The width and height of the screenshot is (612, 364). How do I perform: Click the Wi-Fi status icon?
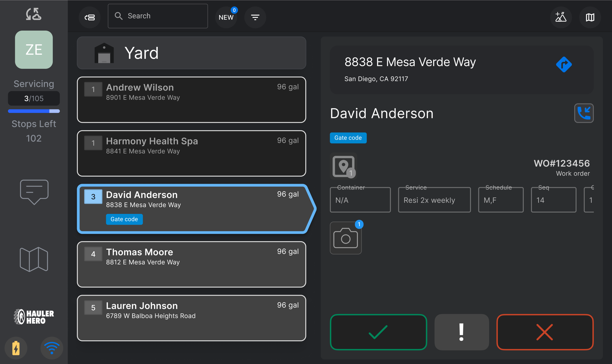click(52, 348)
